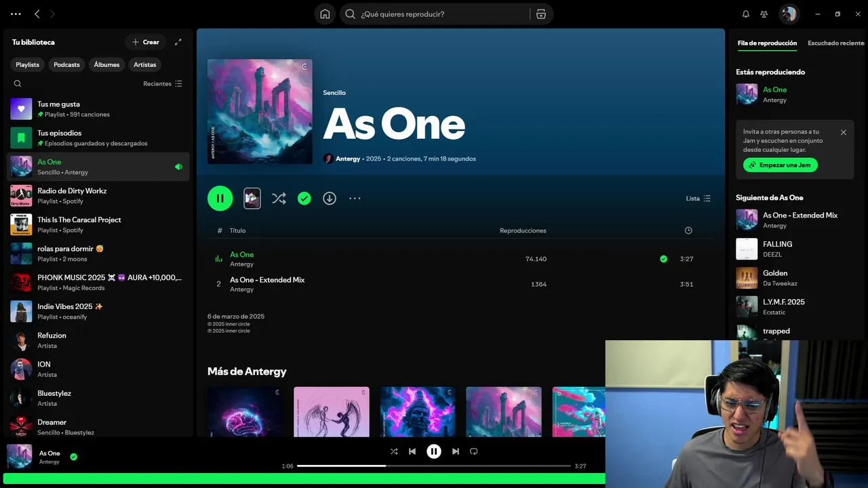This screenshot has width=868, height=488.
Task: Open ION artist in library
Action: tap(98, 369)
